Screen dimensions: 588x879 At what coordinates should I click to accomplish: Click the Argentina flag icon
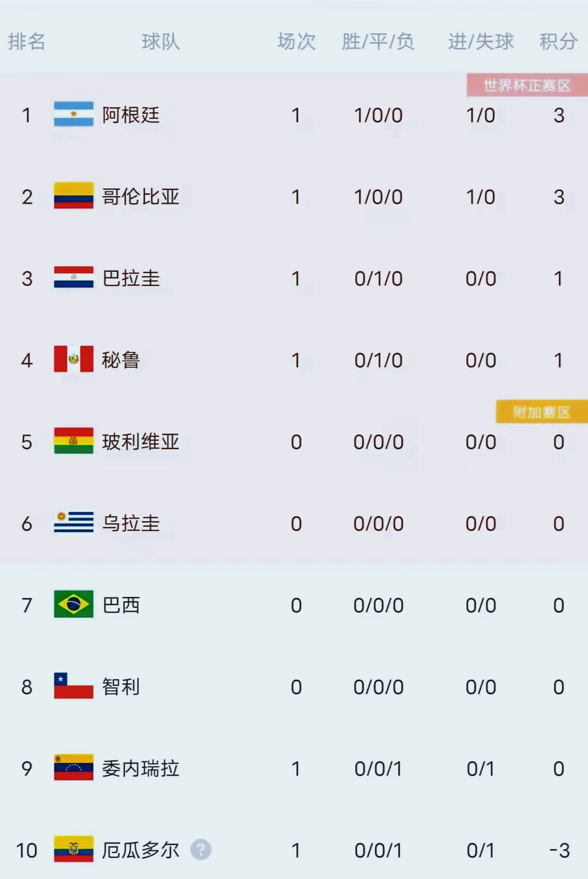(x=73, y=114)
